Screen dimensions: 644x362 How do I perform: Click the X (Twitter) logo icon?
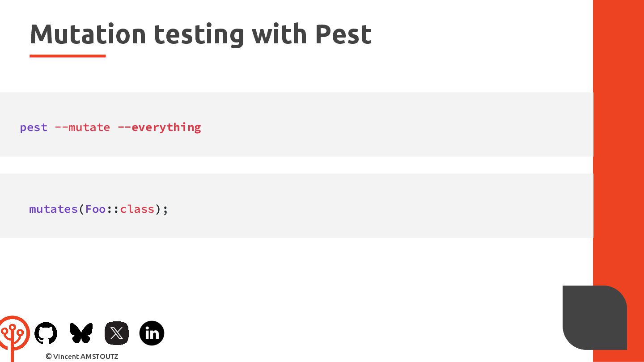117,333
